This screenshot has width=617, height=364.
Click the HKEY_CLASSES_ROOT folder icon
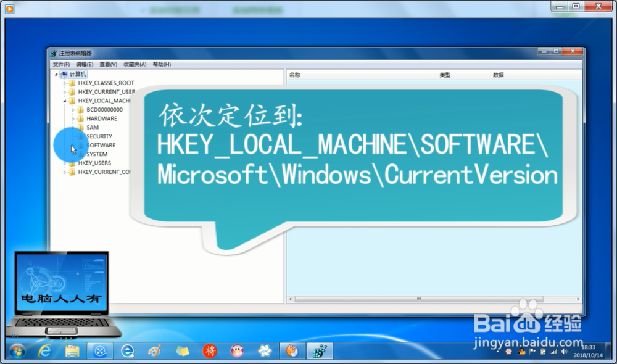click(72, 83)
